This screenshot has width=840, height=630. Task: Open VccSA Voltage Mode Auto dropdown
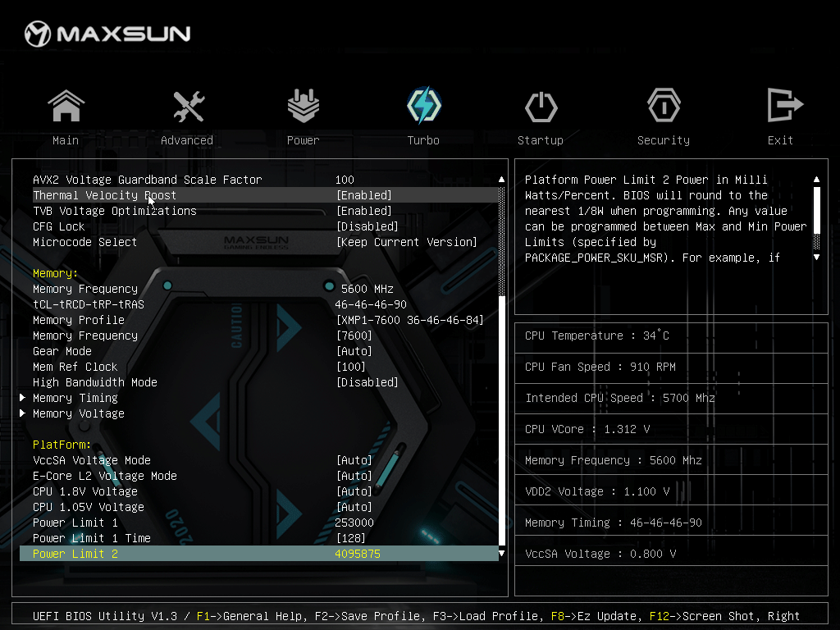coord(354,460)
